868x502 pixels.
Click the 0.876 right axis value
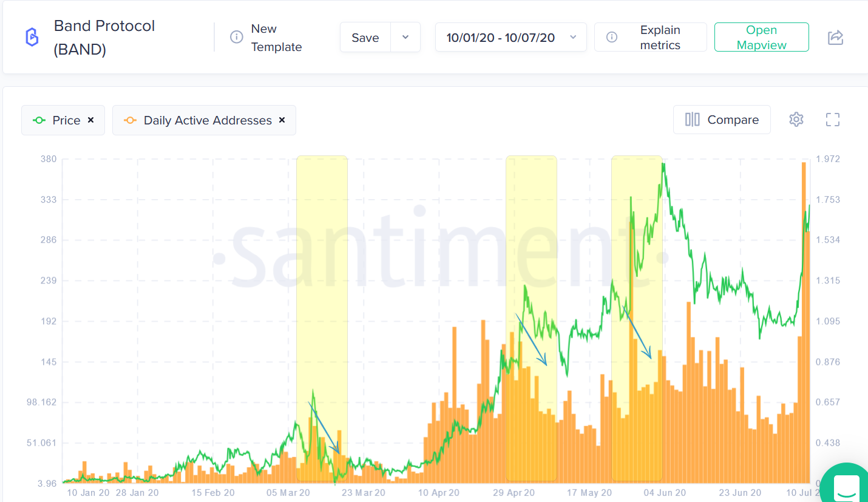coord(828,362)
